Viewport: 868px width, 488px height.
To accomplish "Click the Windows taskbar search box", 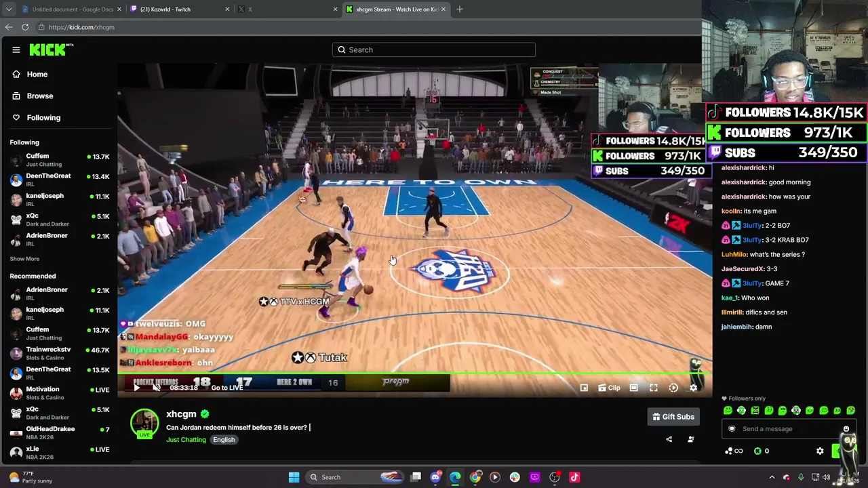I will [355, 477].
